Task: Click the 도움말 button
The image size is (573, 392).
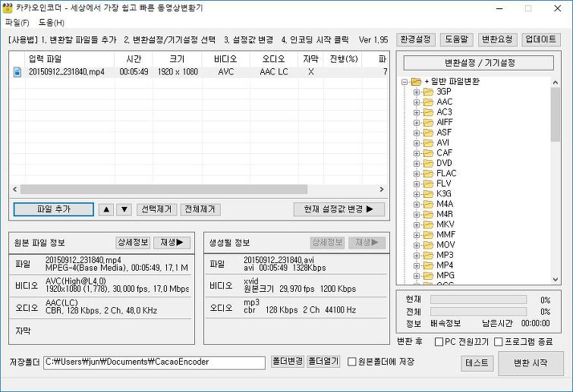Action: (x=456, y=39)
